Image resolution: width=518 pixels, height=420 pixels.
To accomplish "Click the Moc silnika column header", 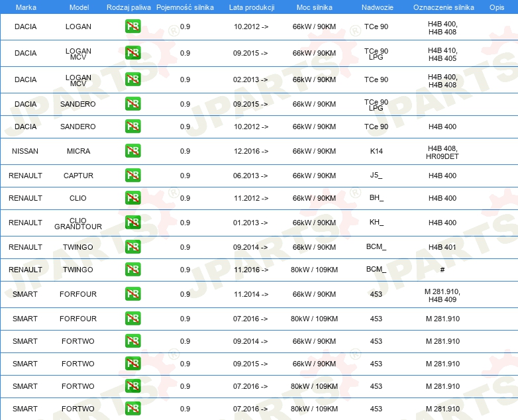I will [315, 7].
